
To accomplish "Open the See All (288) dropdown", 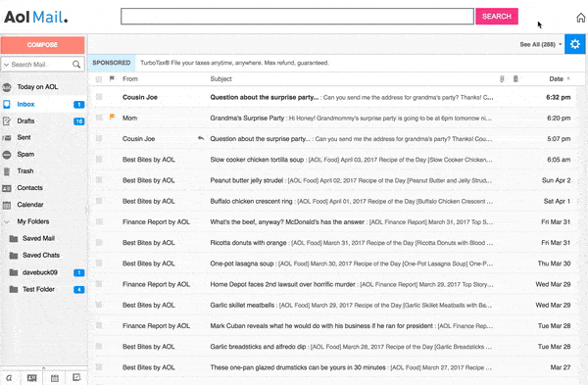I will [x=540, y=44].
